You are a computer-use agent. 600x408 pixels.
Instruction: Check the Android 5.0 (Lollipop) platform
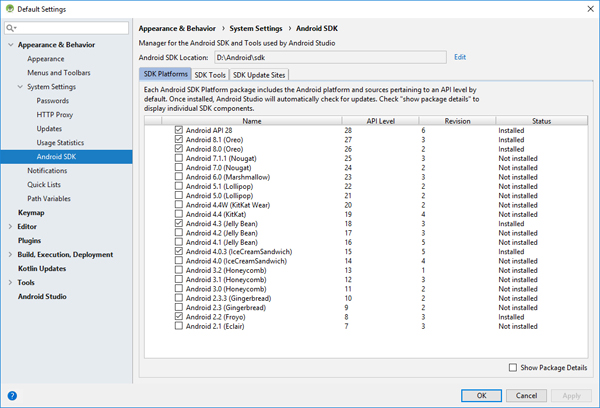pos(179,194)
